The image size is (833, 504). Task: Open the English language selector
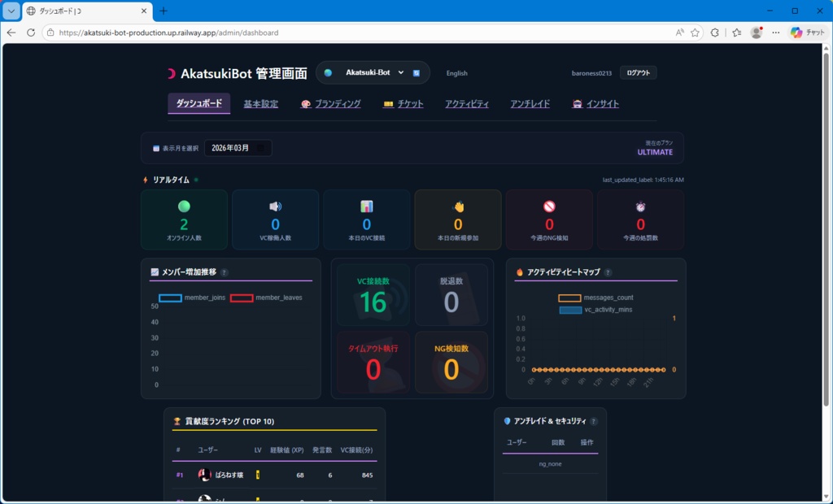[456, 73]
